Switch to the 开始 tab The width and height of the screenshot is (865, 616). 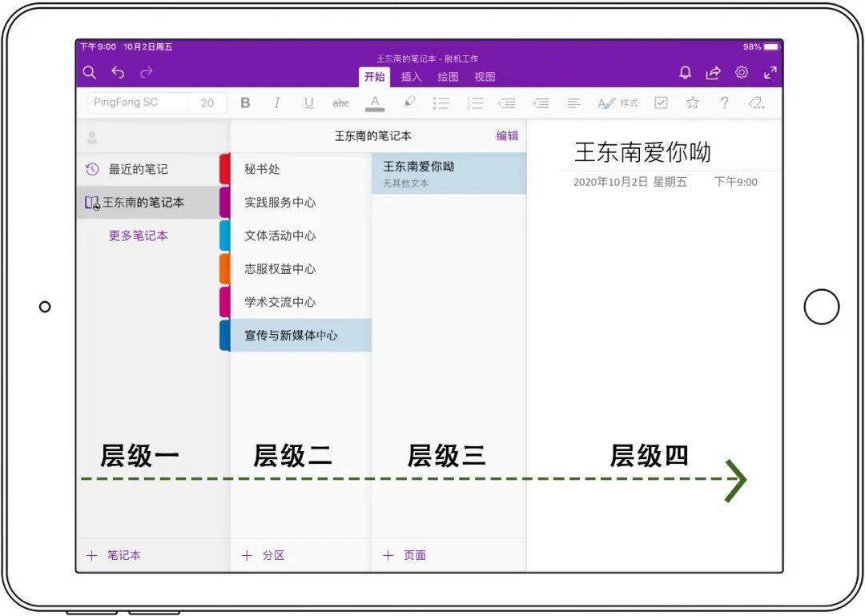click(x=375, y=77)
